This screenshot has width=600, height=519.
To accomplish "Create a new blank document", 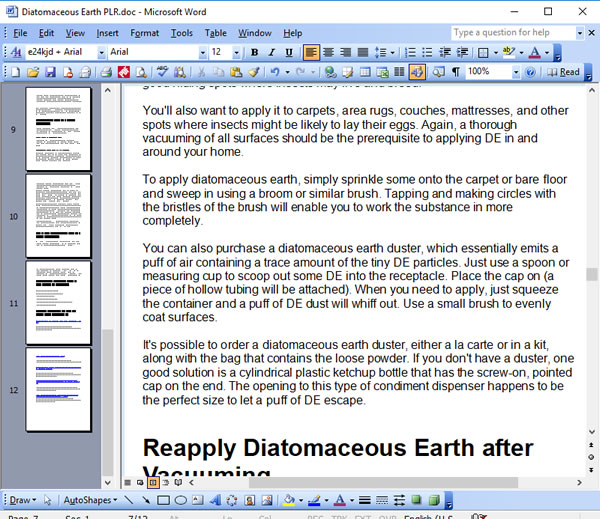I will [16, 72].
